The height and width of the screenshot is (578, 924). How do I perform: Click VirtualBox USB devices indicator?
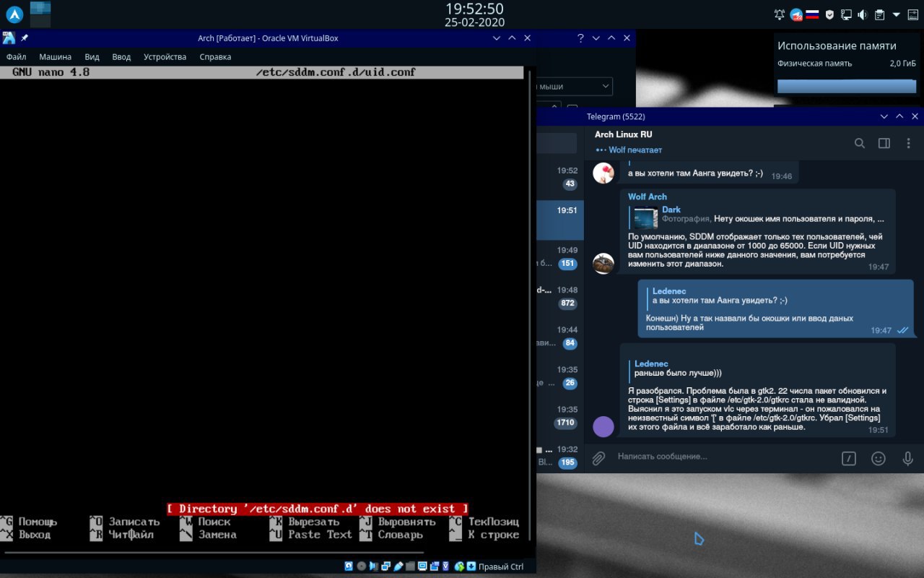[398, 566]
